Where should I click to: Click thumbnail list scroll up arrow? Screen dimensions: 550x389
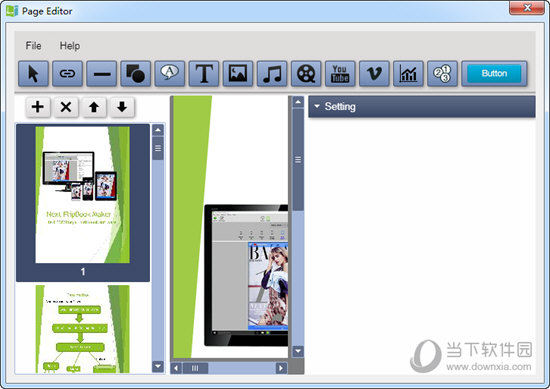158,130
